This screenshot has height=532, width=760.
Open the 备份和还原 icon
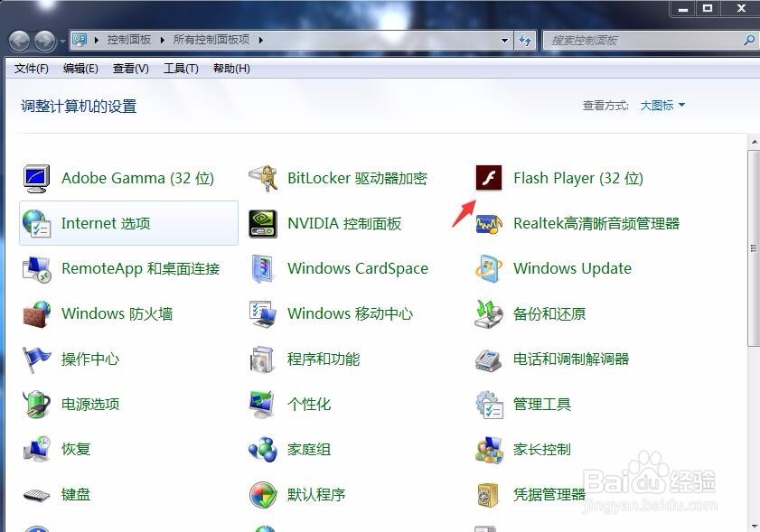pyautogui.click(x=489, y=314)
